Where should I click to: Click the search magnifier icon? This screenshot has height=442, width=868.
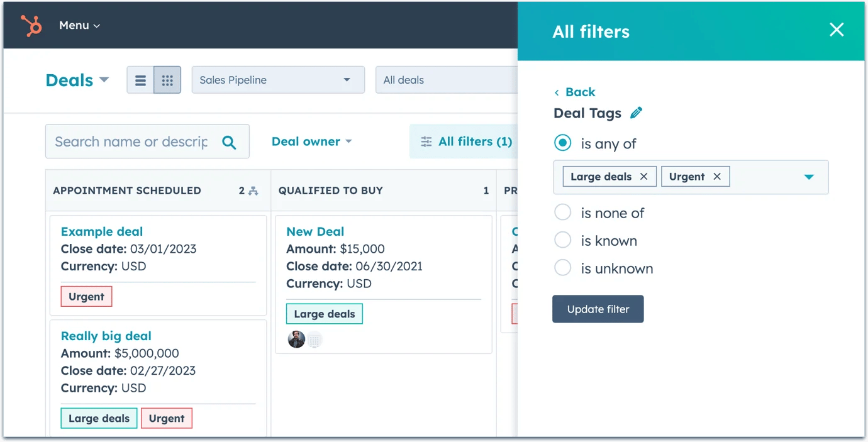pyautogui.click(x=229, y=142)
